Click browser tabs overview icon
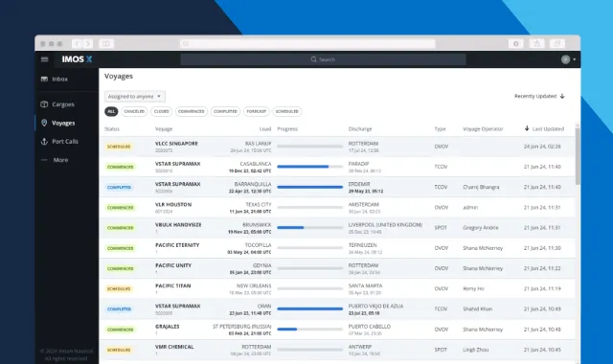This screenshot has height=364, width=613. 557,43
